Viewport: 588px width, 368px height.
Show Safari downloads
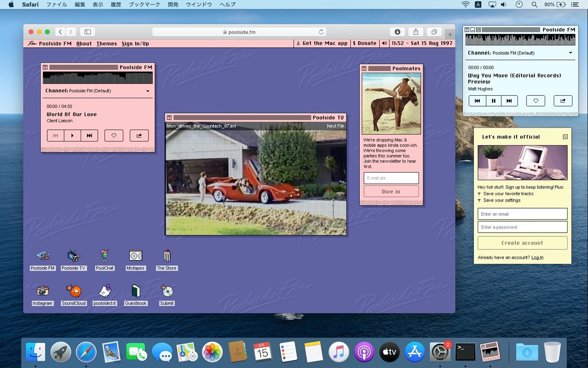tap(397, 32)
